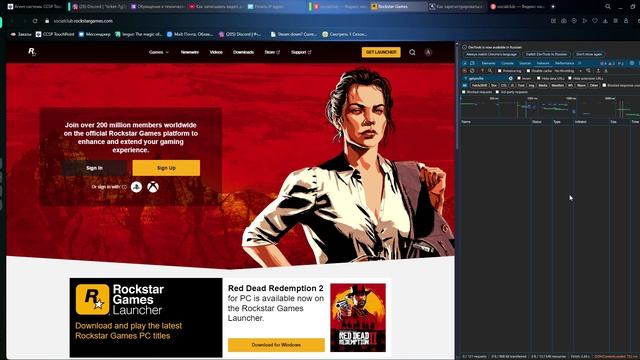Screen dimensions: 640x360
Task: Open the network search magnifier in DevTools
Action: (x=490, y=71)
